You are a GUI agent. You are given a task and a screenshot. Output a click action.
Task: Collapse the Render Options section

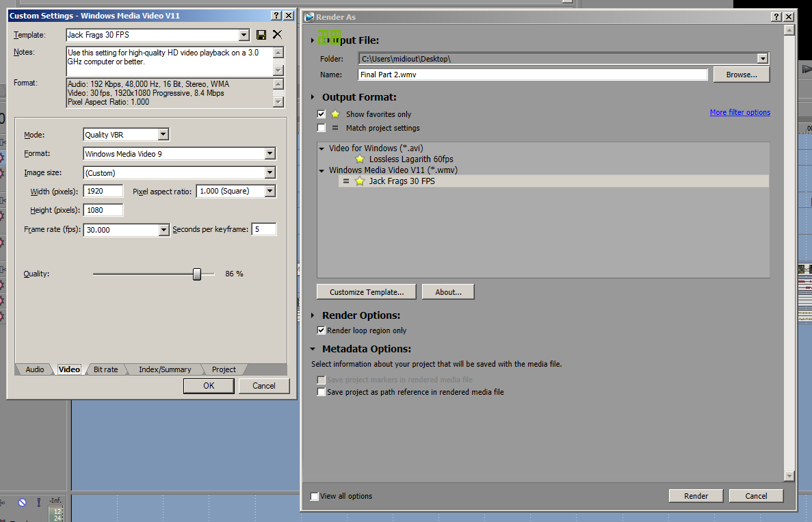313,315
